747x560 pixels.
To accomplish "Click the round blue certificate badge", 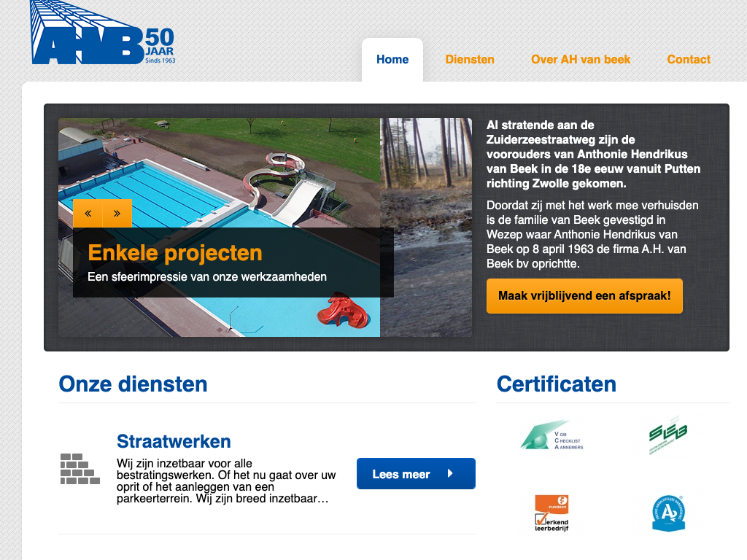I will [x=668, y=513].
